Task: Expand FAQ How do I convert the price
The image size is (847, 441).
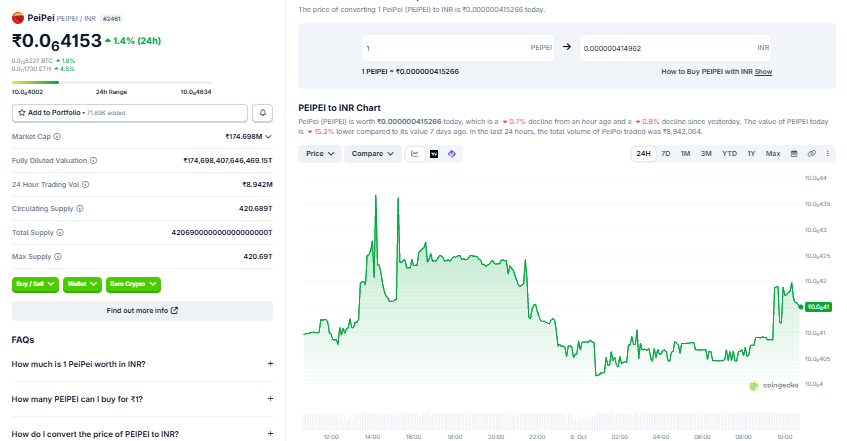Action: pos(143,434)
